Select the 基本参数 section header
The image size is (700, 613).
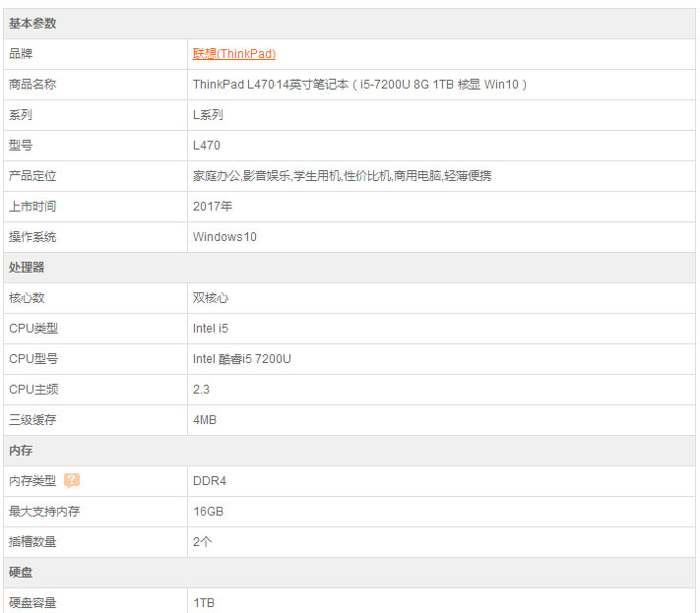(x=350, y=24)
